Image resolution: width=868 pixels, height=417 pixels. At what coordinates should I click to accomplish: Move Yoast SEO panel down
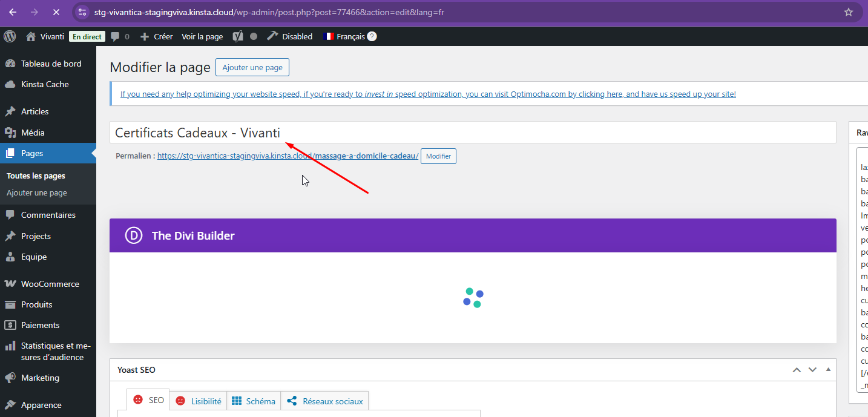pos(813,369)
